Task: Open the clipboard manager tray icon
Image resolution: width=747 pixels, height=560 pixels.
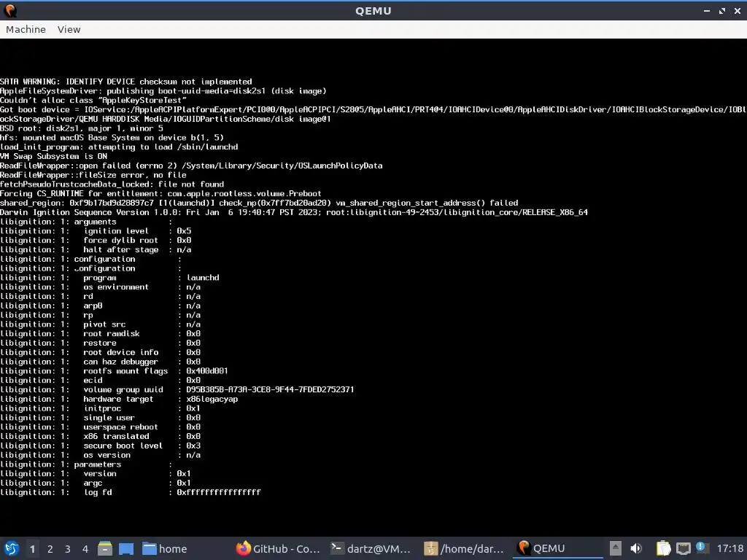Action: click(663, 548)
